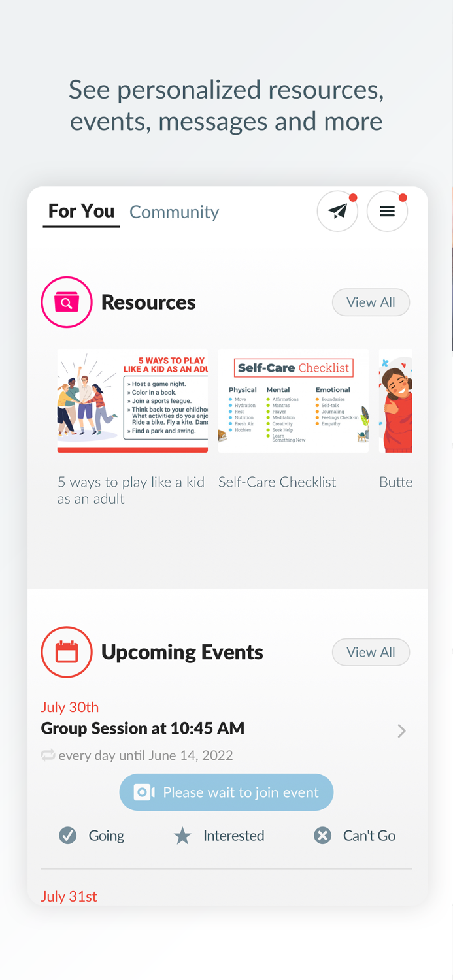
Task: Select Can't Go for Group Session
Action: [x=355, y=836]
